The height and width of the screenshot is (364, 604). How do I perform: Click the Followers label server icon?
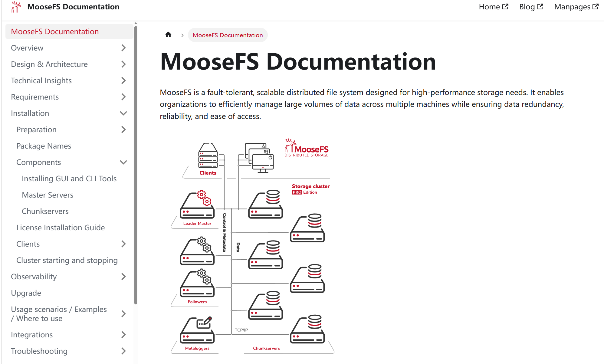(197, 283)
